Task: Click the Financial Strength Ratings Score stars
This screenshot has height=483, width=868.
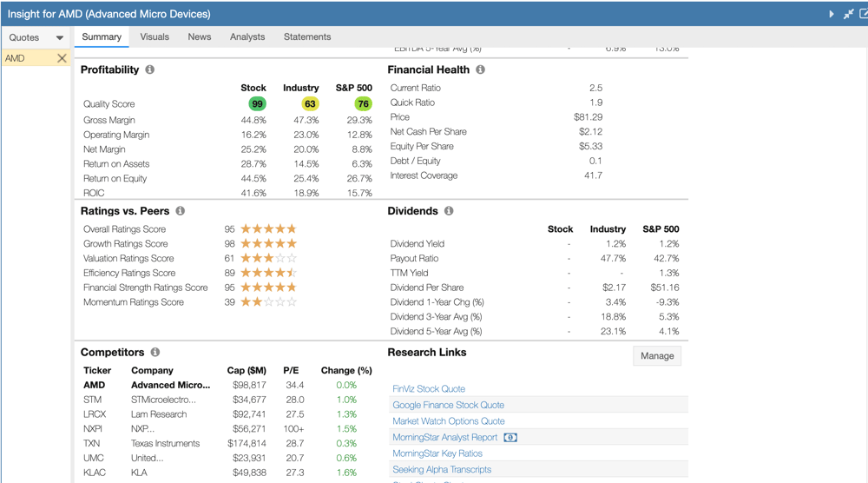Action: (268, 287)
